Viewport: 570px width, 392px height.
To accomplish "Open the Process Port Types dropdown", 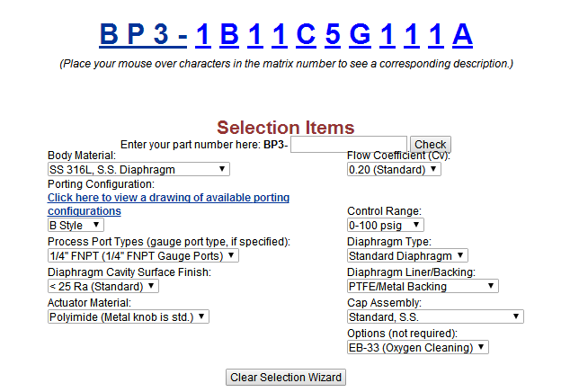I will [143, 255].
